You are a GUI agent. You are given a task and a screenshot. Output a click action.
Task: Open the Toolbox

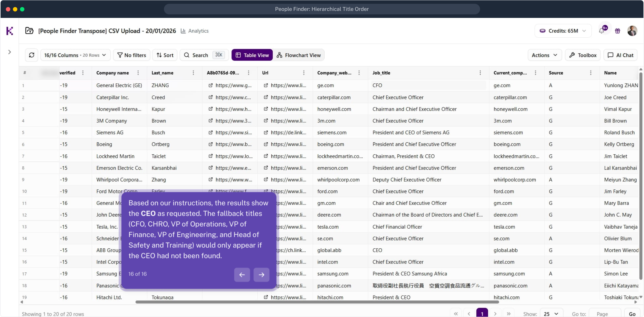583,55
